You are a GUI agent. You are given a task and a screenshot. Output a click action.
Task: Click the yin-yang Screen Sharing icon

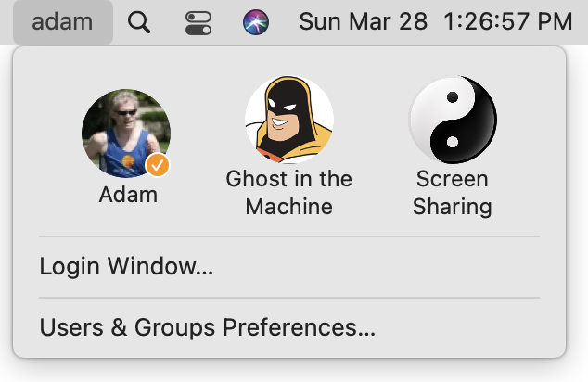click(453, 121)
